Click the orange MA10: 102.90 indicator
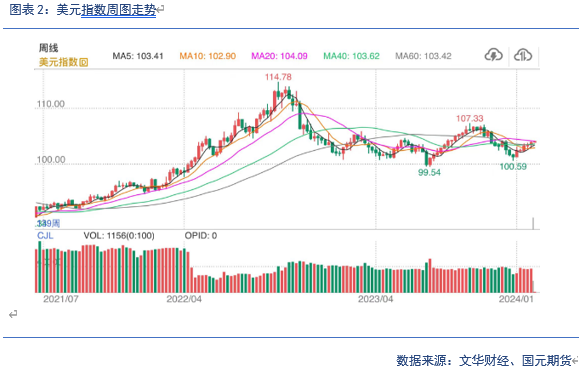 tap(208, 56)
